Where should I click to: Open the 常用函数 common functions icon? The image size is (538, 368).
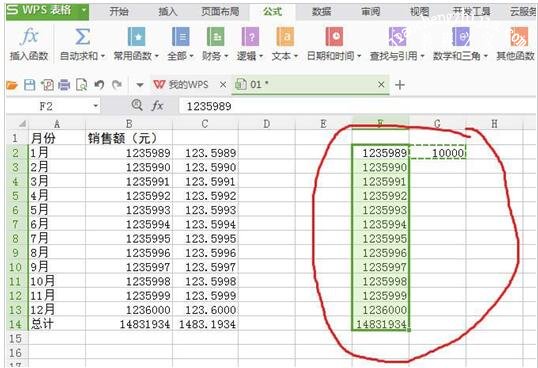[x=136, y=36]
